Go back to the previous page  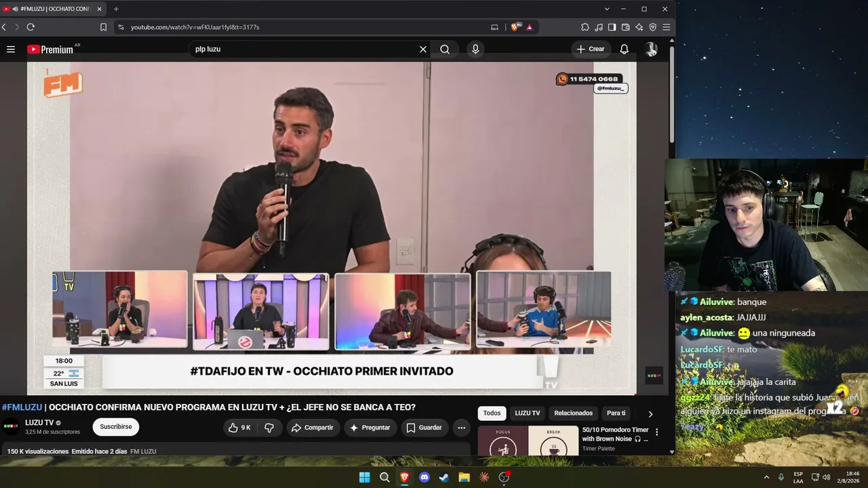[4, 27]
